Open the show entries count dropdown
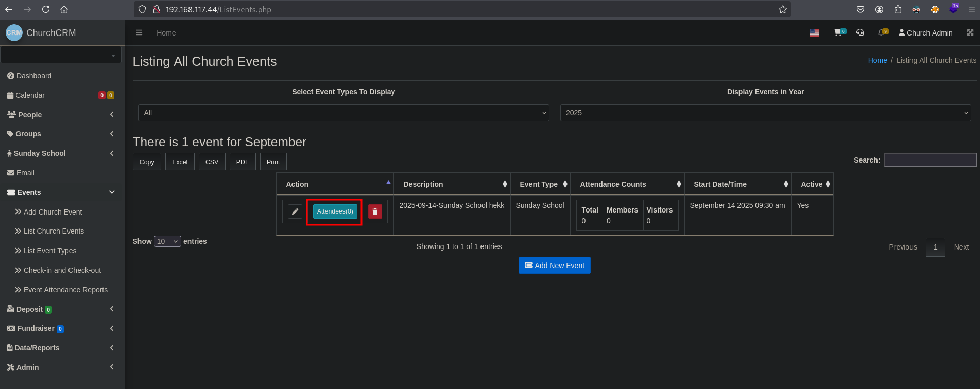980x389 pixels. (x=167, y=241)
